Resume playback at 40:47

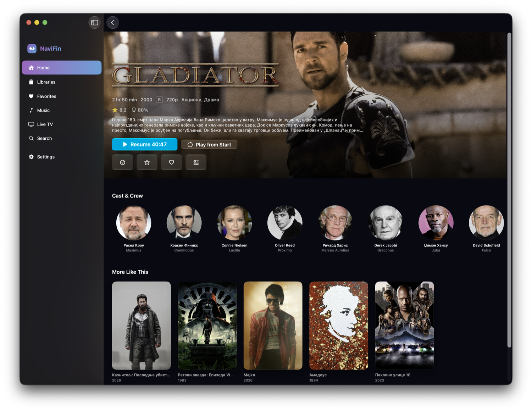[145, 144]
